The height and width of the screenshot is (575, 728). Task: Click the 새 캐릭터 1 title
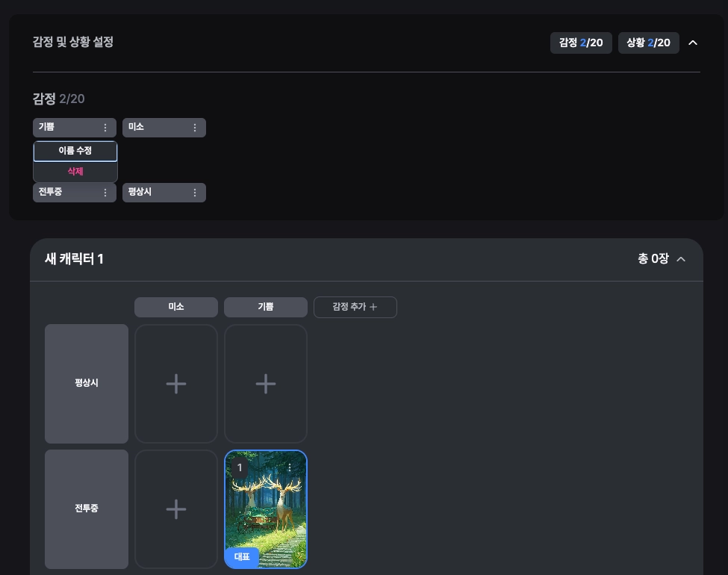click(74, 258)
